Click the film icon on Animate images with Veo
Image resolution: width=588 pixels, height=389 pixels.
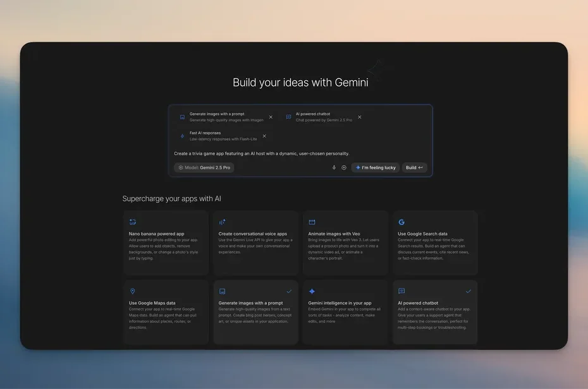pos(312,222)
